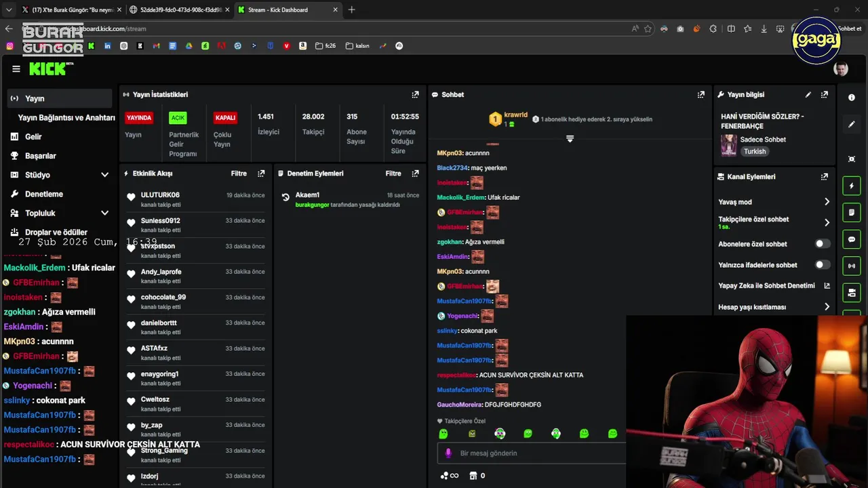The image size is (868, 488).
Task: Click the Turkish language tag
Action: [x=755, y=152]
